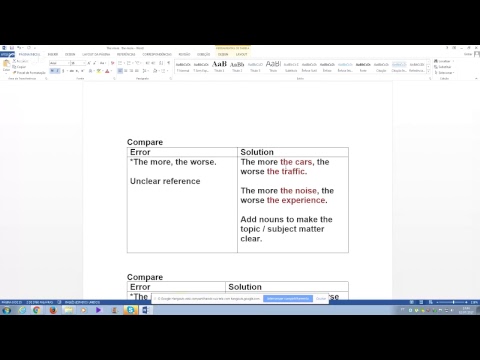Toggle show paragraph marks (¶)
The image size is (480, 360).
tap(169, 63)
